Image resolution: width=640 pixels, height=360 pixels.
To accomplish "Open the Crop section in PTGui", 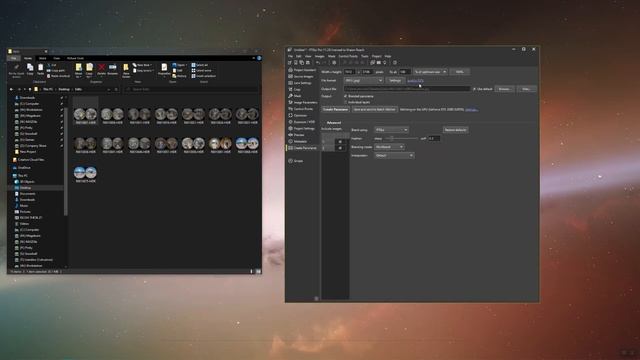I will click(295, 89).
